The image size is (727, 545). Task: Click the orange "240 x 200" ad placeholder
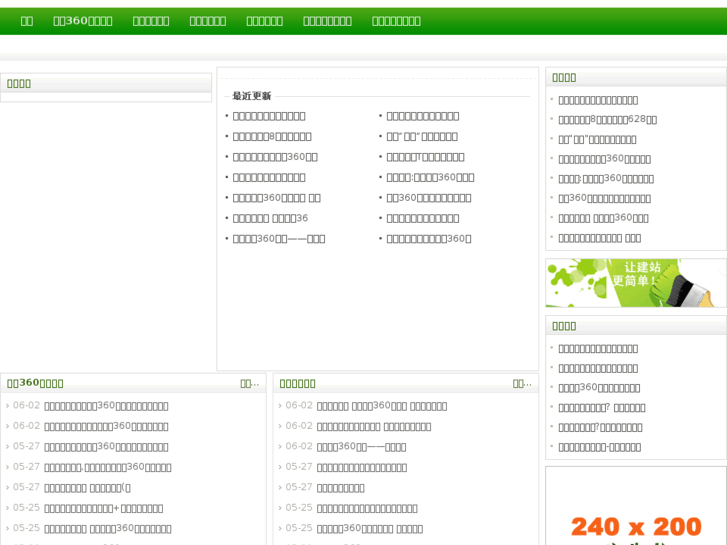tap(636, 526)
